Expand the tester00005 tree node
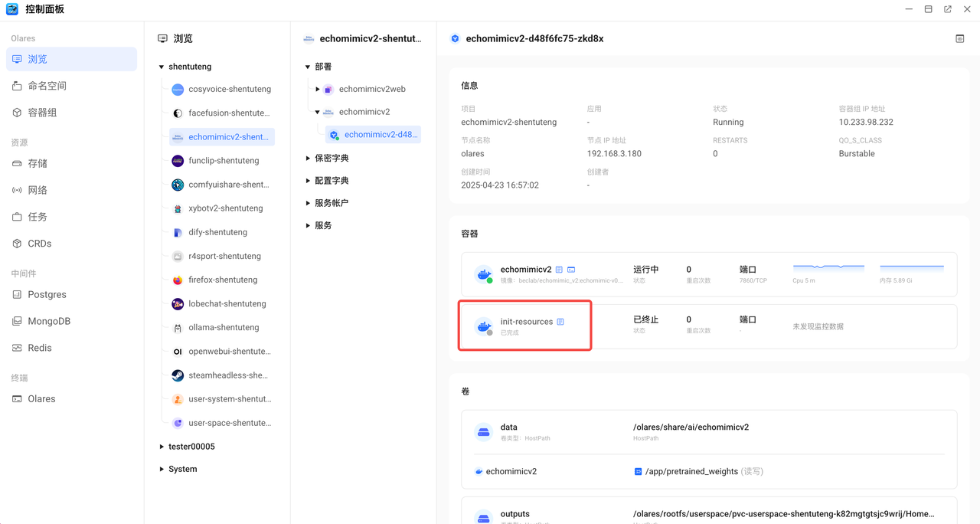The image size is (980, 524). (162, 447)
